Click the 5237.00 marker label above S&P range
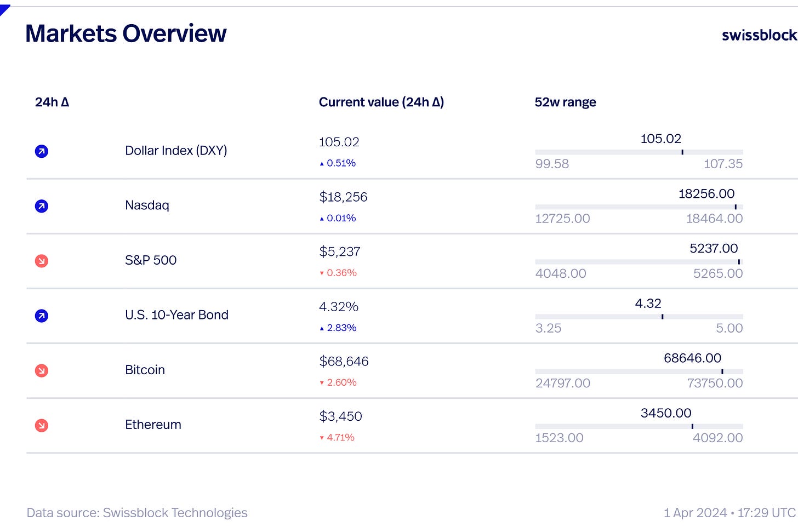 (714, 248)
